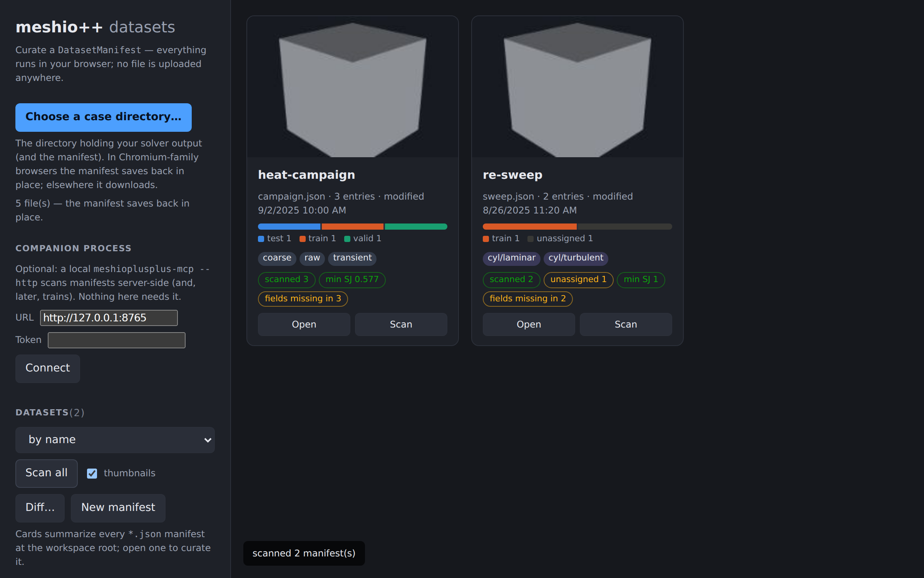Toggle the thumbnails checkbox
924x578 pixels.
coord(92,474)
